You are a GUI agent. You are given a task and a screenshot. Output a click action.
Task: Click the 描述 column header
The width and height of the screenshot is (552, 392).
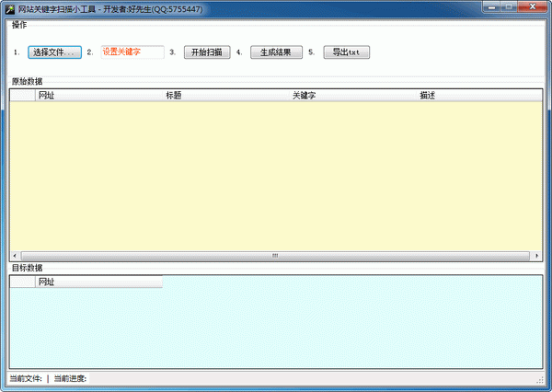pos(479,96)
